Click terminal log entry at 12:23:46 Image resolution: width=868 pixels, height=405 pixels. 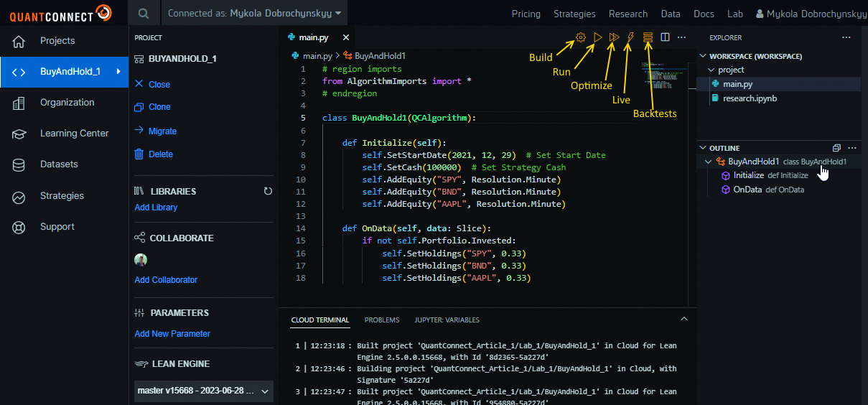(486, 375)
